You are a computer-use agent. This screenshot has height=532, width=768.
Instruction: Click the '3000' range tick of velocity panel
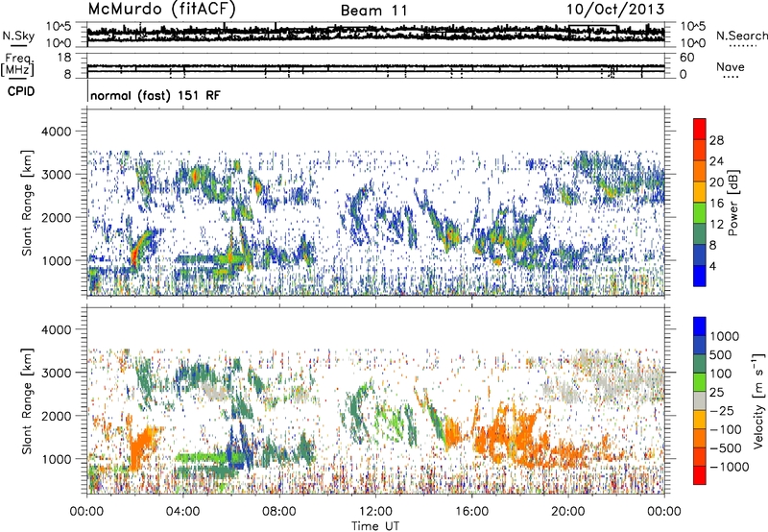point(59,373)
